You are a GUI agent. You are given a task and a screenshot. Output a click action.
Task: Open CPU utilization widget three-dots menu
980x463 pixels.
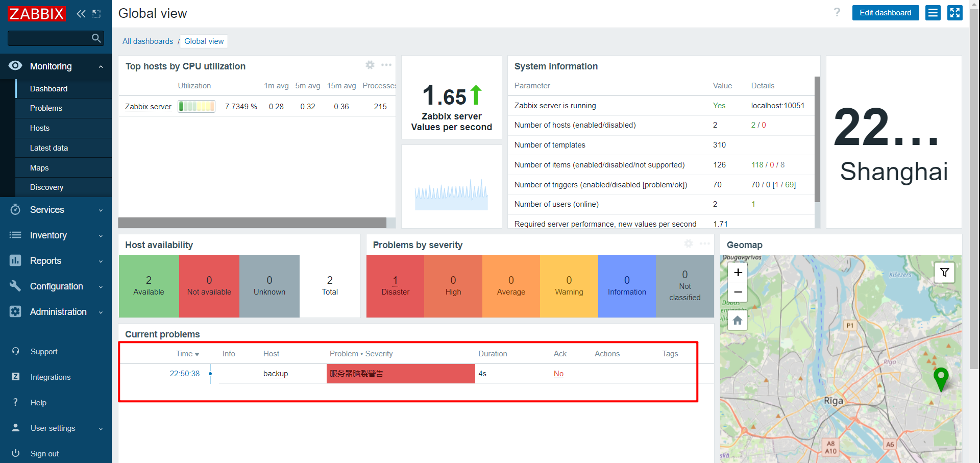[x=386, y=65]
